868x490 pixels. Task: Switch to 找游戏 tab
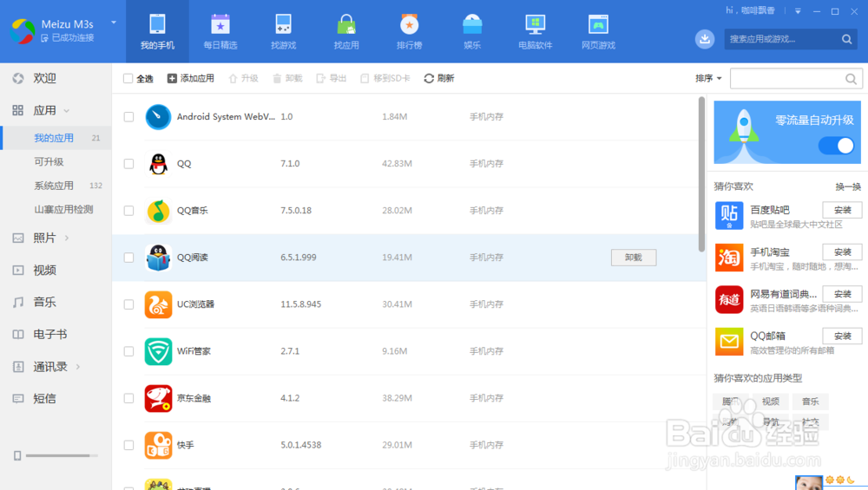click(284, 31)
